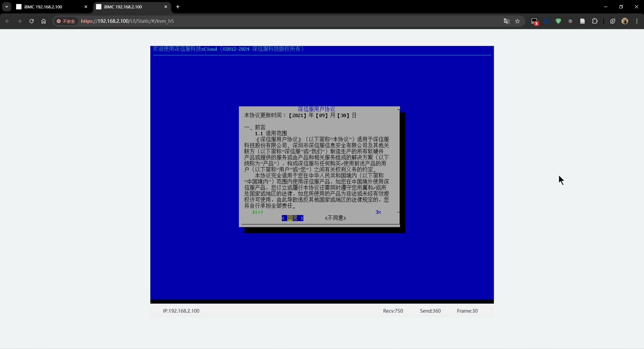Click the 本协议更新时间 date line
The height and width of the screenshot is (349, 644).
pos(300,115)
